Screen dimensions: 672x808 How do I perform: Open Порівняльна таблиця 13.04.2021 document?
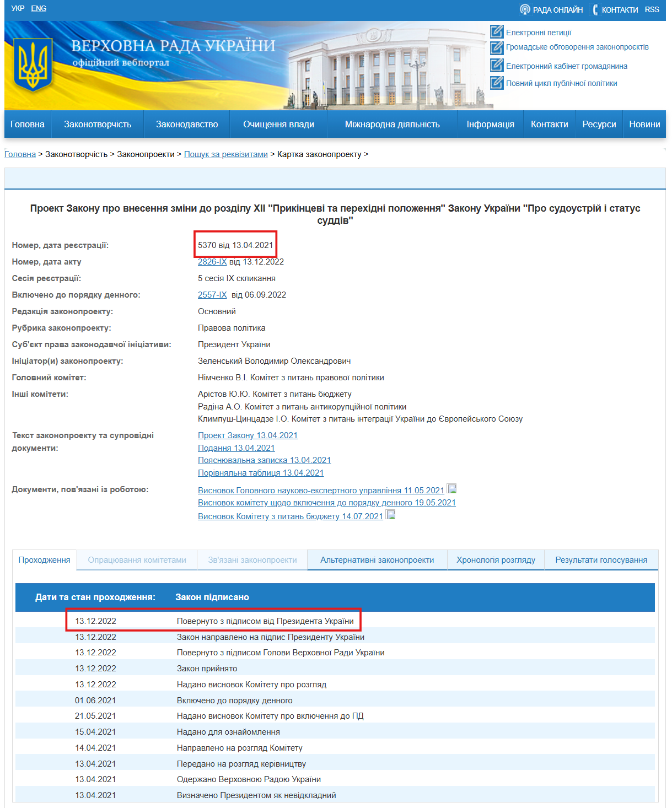(261, 473)
